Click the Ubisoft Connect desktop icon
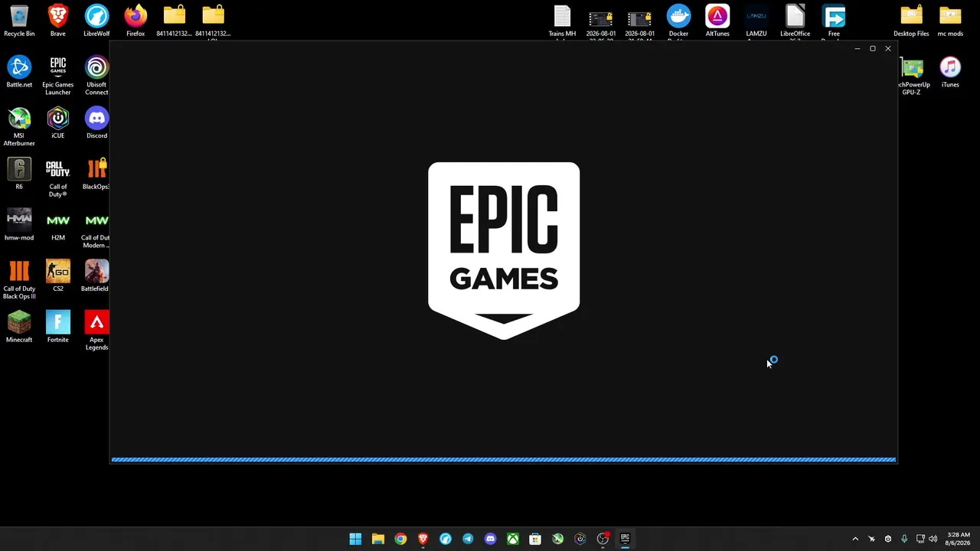980x551 pixels. coord(96,76)
